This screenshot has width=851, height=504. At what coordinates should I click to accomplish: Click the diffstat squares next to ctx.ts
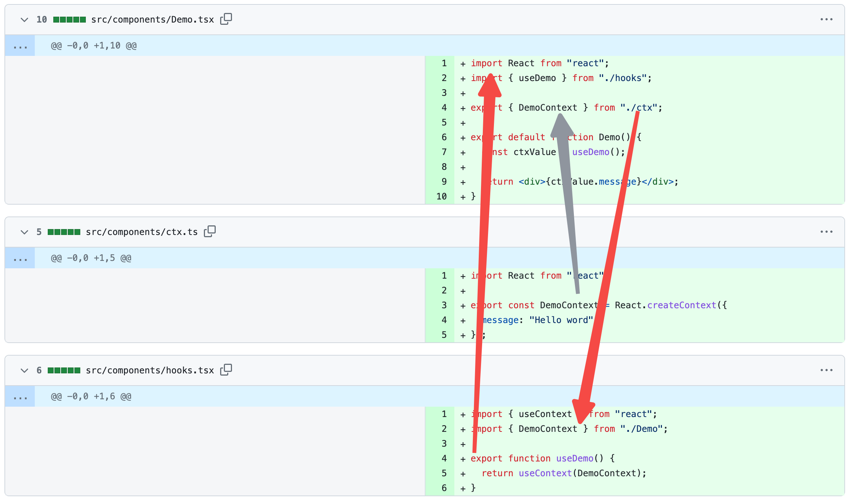[x=64, y=232]
